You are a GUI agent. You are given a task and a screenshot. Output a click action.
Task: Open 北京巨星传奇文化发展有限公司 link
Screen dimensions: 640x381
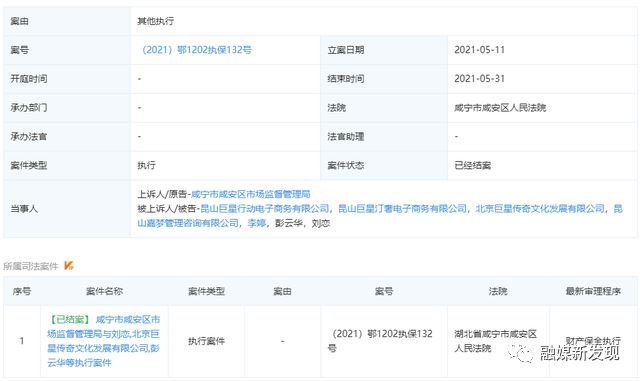pyautogui.click(x=540, y=209)
